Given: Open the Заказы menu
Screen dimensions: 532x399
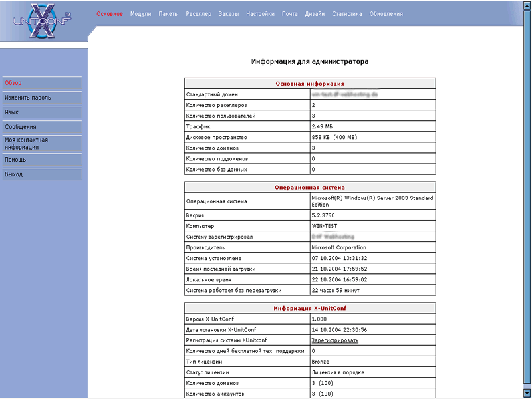Looking at the screenshot, I should coord(229,14).
